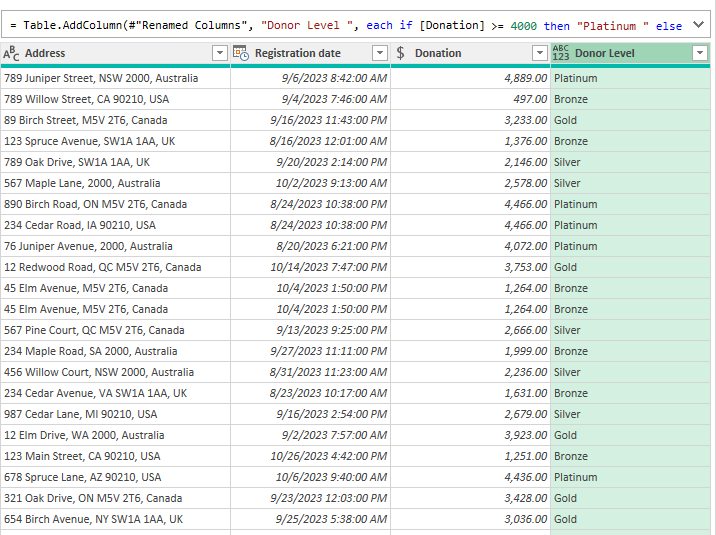This screenshot has height=535, width=716.
Task: Select donation value 3,753.00
Action: tap(471, 267)
